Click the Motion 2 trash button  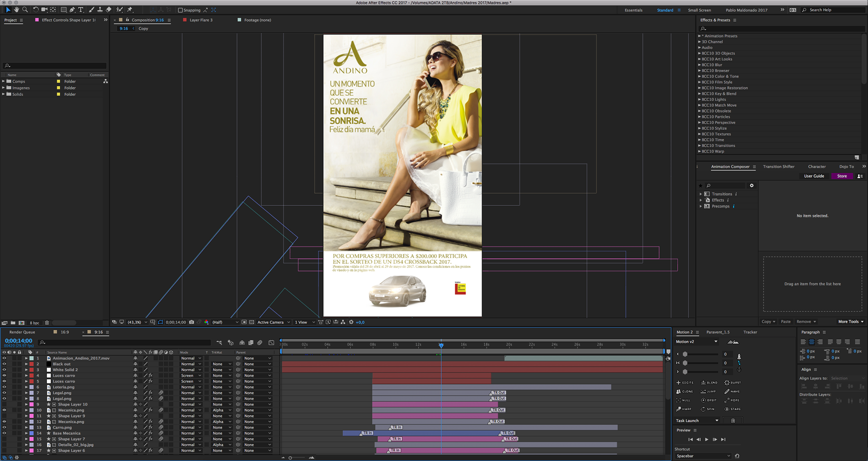(x=733, y=421)
